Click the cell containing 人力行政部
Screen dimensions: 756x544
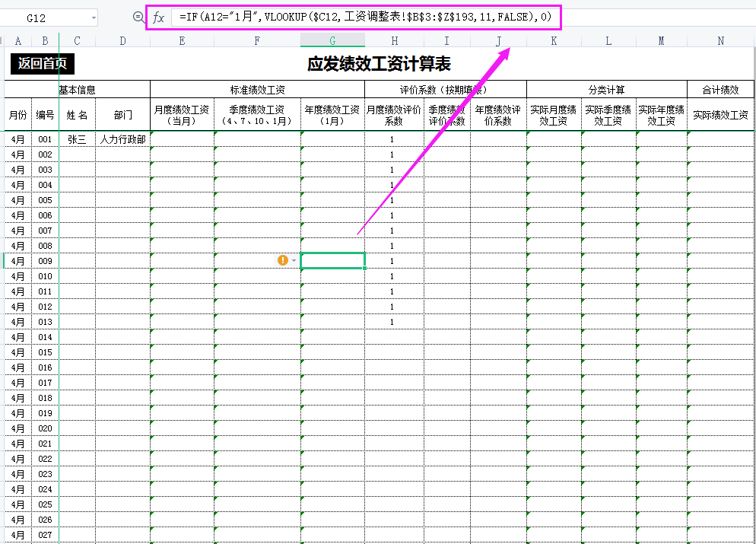(x=123, y=139)
